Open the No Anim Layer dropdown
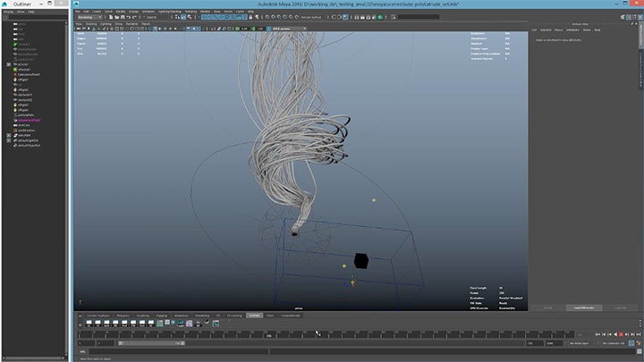This screenshot has height=362, width=644. pos(581,343)
